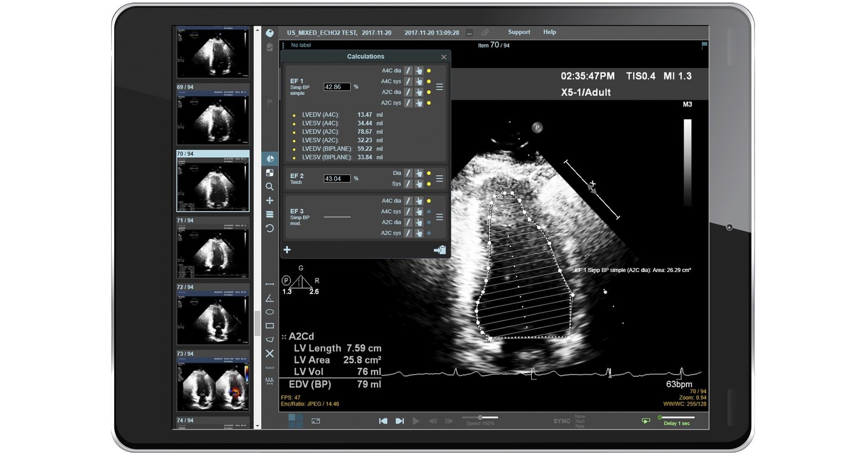Select the Ellipse measurement tool
Screen dimensions: 868x455
(x=270, y=312)
